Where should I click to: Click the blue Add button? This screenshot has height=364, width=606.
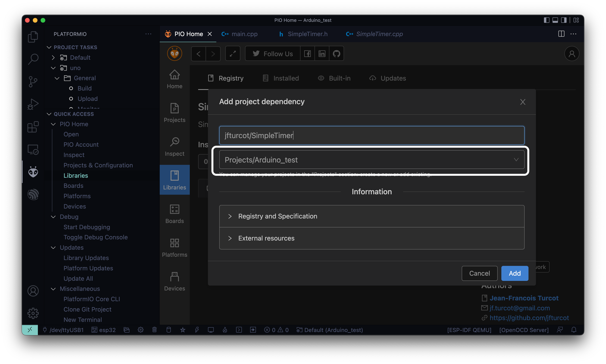pos(514,273)
